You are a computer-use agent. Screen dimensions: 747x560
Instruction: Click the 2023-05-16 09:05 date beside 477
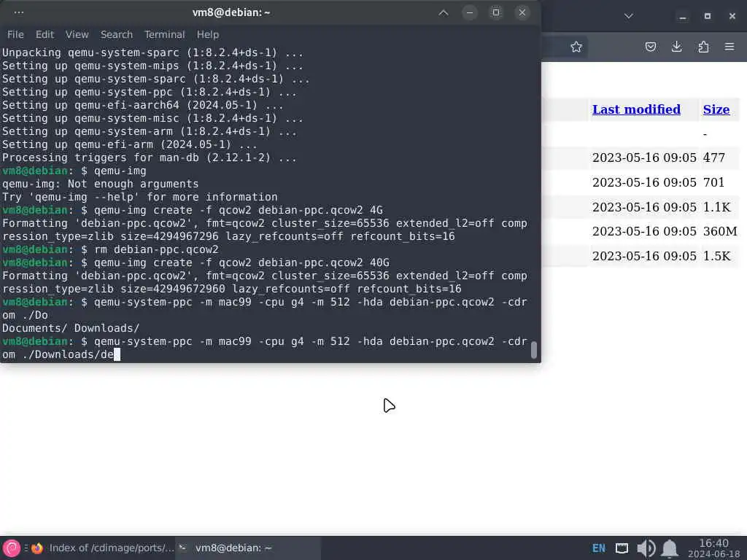point(644,157)
